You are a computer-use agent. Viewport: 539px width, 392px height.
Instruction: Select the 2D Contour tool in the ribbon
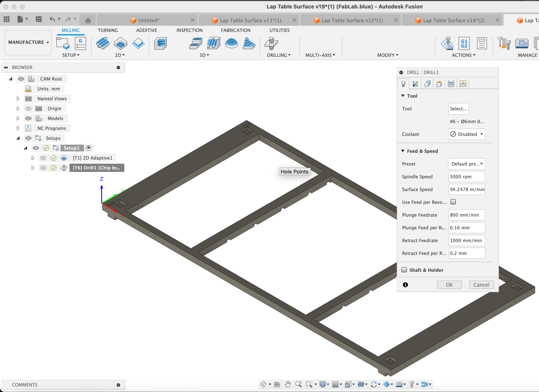138,43
